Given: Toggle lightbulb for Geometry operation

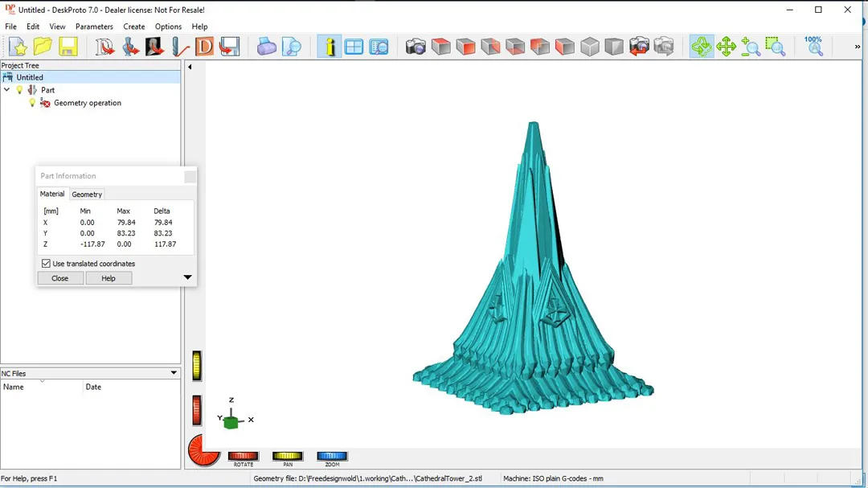Looking at the screenshot, I should (x=32, y=102).
